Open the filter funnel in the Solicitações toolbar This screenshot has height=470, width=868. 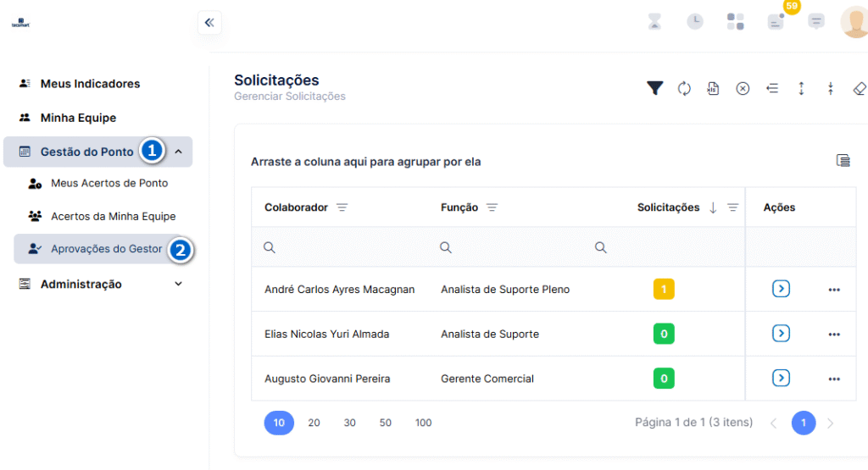click(x=655, y=88)
